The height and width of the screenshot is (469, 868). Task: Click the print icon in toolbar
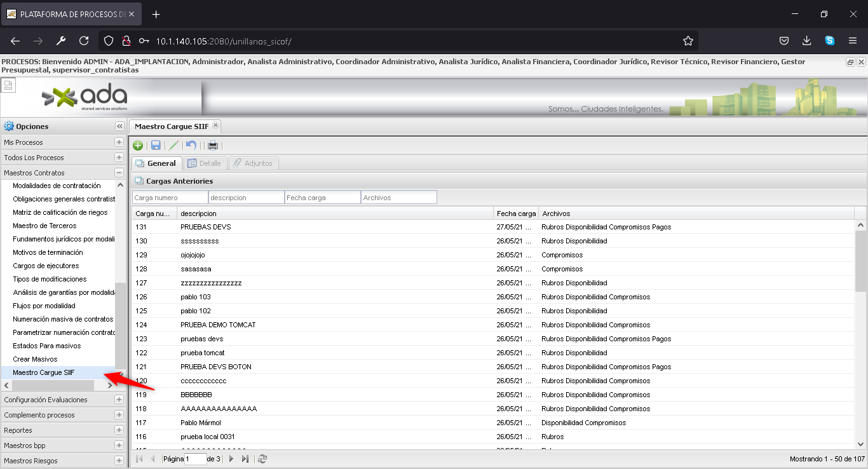(x=213, y=146)
